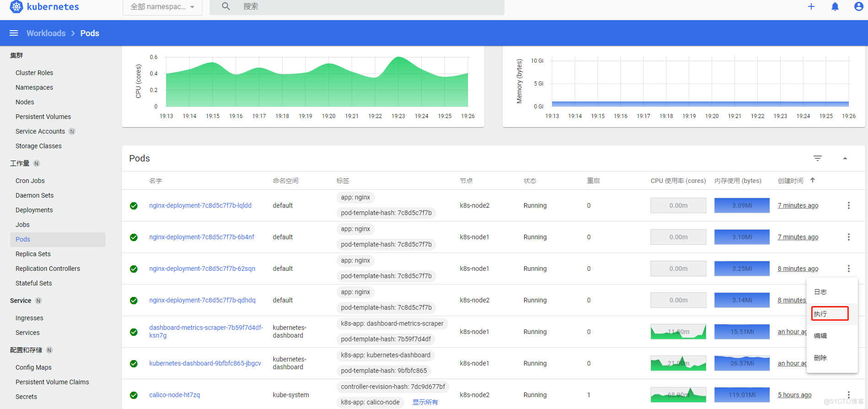The height and width of the screenshot is (409, 868).
Task: Select 删除 from the pod menu
Action: (832, 358)
